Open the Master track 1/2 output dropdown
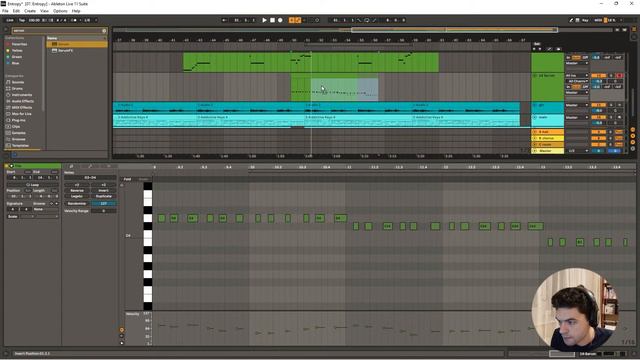 click(x=577, y=151)
